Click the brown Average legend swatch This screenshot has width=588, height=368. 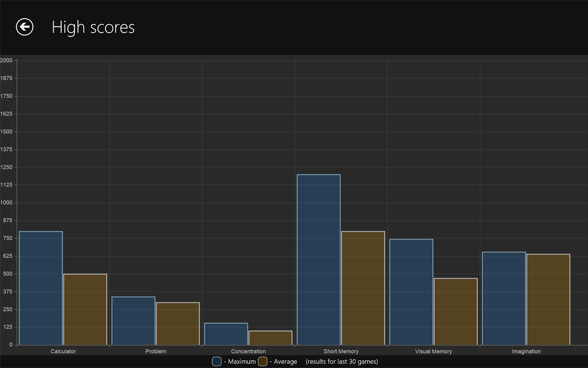[262, 361]
